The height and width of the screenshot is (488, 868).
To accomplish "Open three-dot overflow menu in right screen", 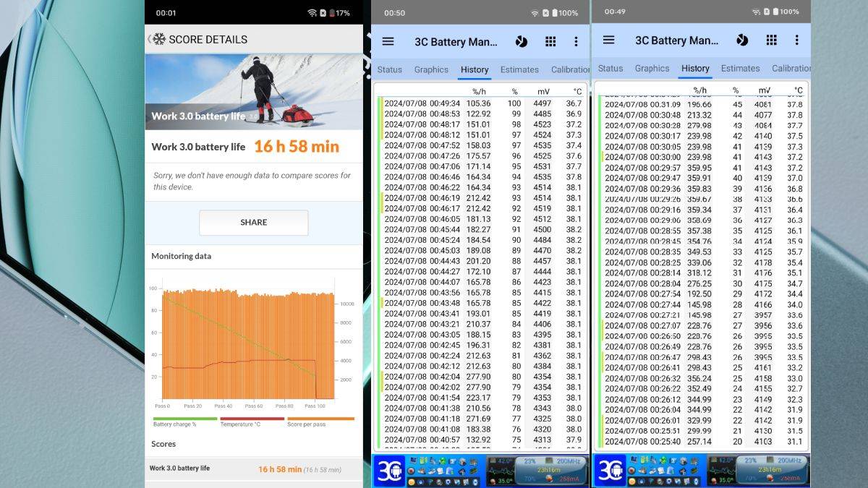I will 796,40.
